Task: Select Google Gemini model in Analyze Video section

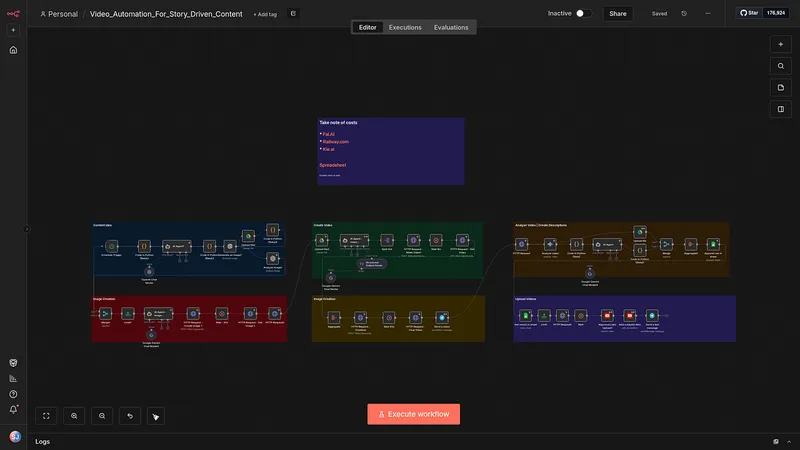Action: tap(590, 274)
